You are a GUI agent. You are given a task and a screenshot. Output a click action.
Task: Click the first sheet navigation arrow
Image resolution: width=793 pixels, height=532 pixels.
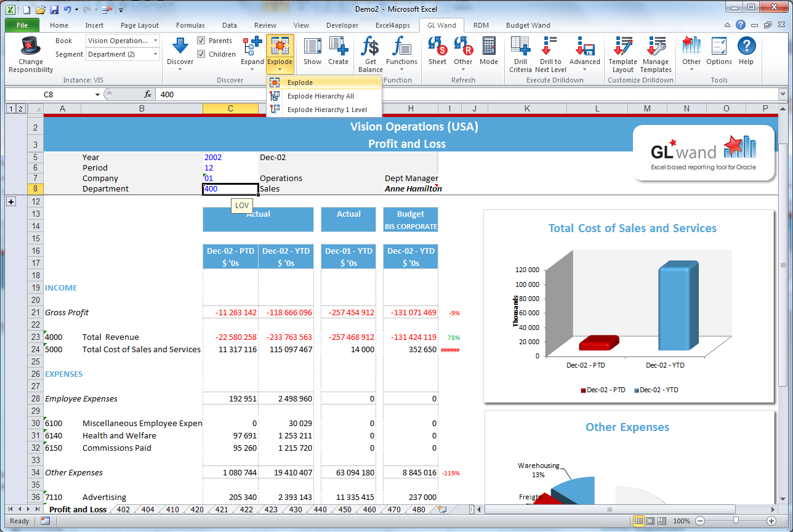(x=10, y=509)
